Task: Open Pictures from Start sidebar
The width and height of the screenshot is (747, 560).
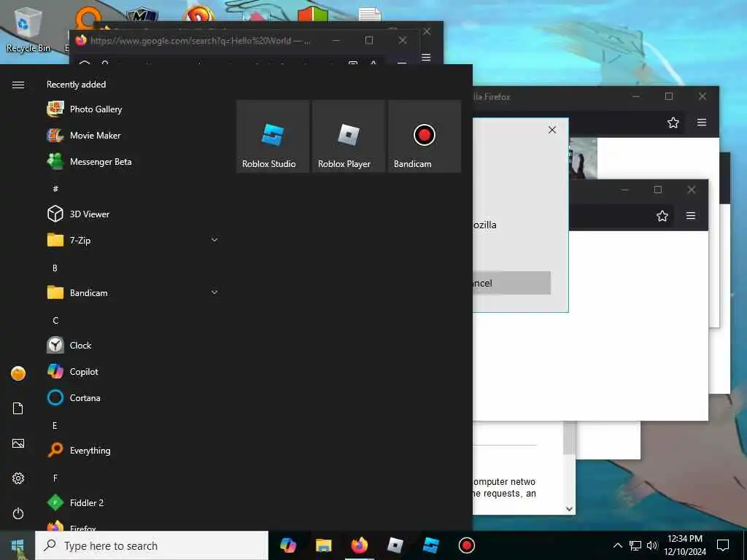Action: point(18,443)
